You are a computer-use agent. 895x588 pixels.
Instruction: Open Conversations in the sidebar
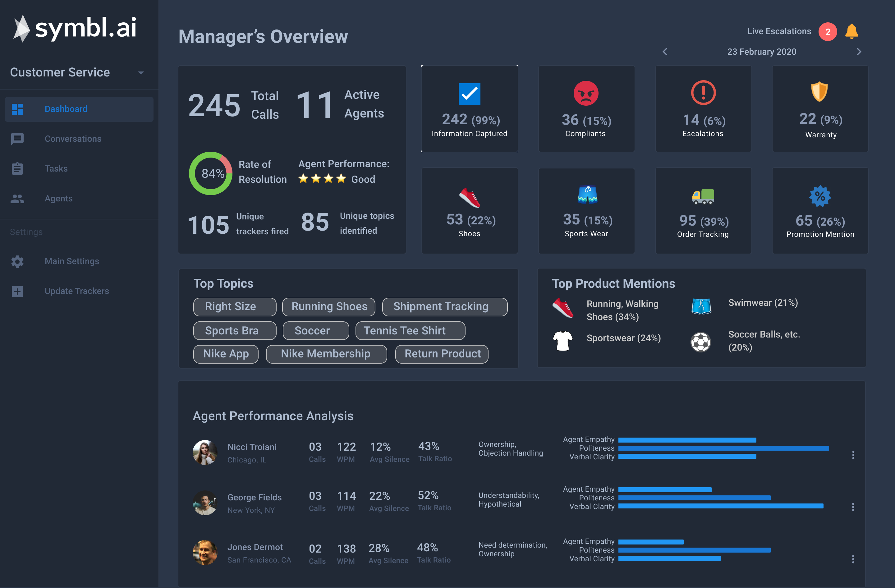tap(73, 139)
